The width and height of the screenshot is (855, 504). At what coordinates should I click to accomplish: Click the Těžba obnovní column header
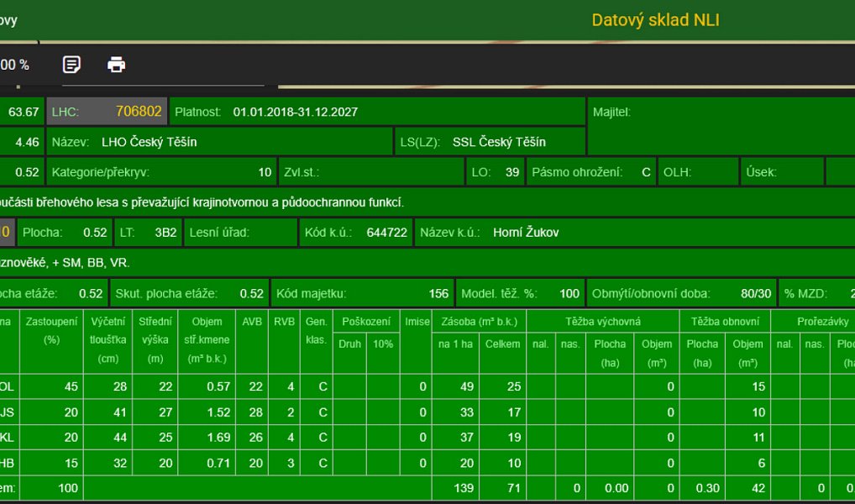725,322
